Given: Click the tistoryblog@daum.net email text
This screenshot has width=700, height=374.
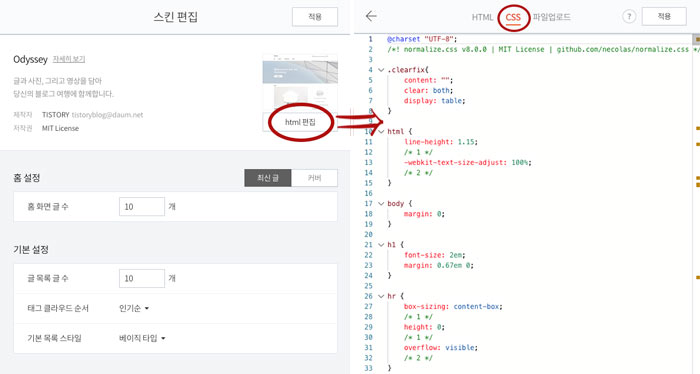Looking at the screenshot, I should tap(107, 115).
